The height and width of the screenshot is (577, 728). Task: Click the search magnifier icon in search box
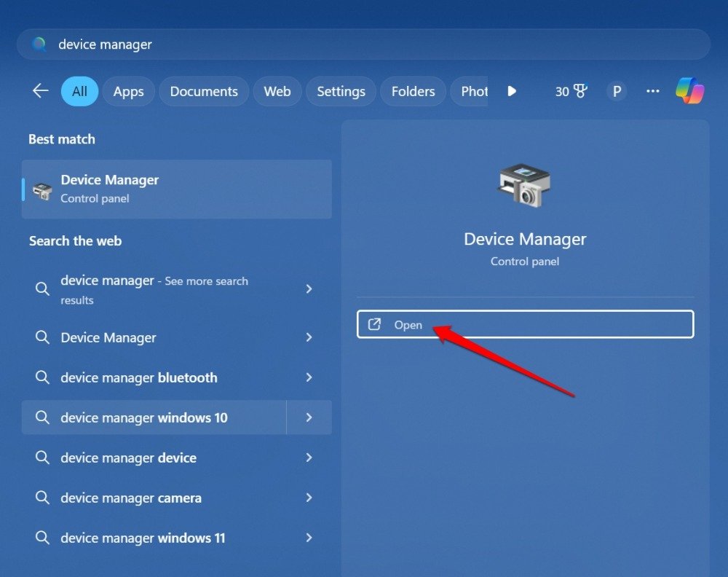click(39, 44)
